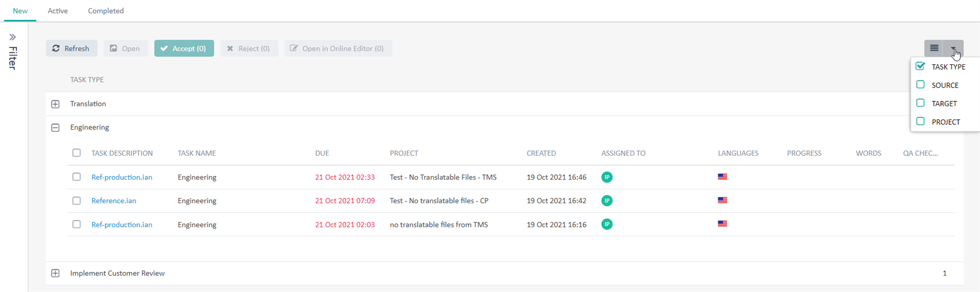The width and height of the screenshot is (980, 292).
Task: Click the IP avatar in first task row
Action: click(x=607, y=177)
